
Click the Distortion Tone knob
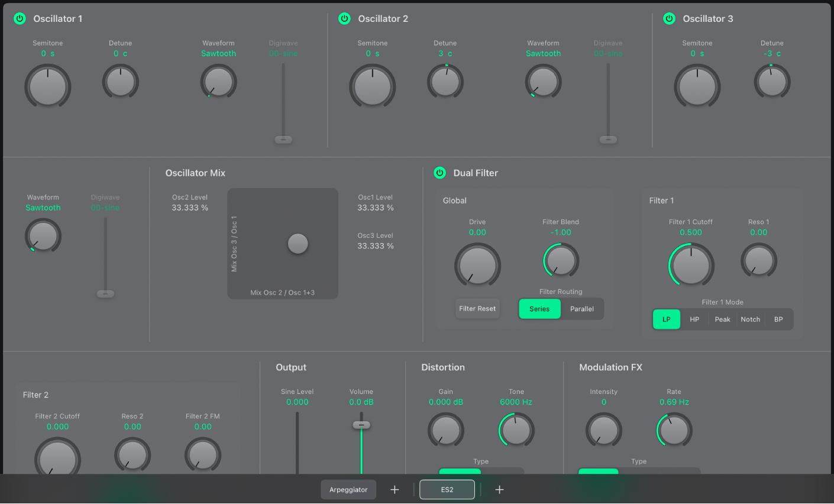pos(516,430)
